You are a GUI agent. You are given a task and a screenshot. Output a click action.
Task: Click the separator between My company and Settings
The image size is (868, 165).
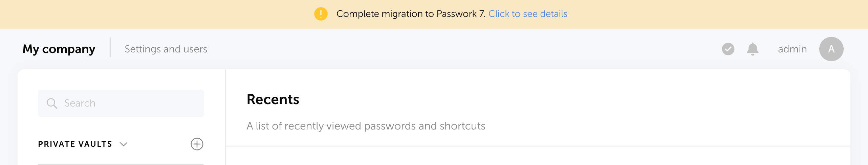[111, 47]
